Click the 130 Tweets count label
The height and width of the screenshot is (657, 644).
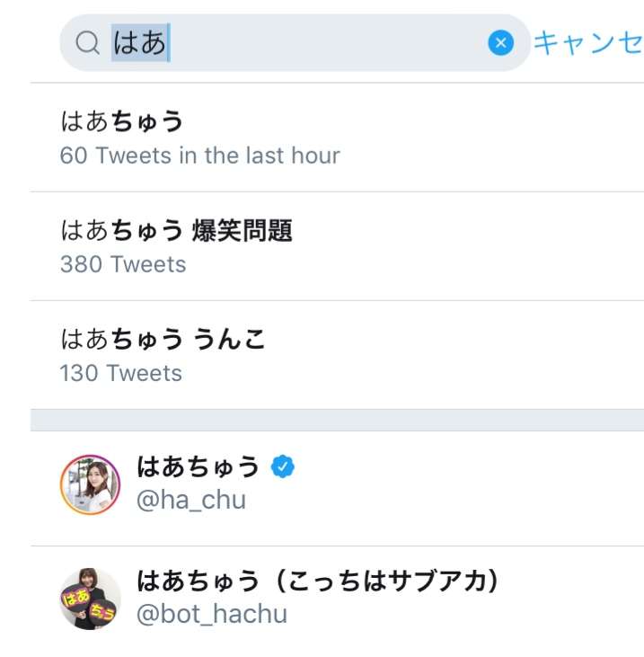pyautogui.click(x=121, y=373)
